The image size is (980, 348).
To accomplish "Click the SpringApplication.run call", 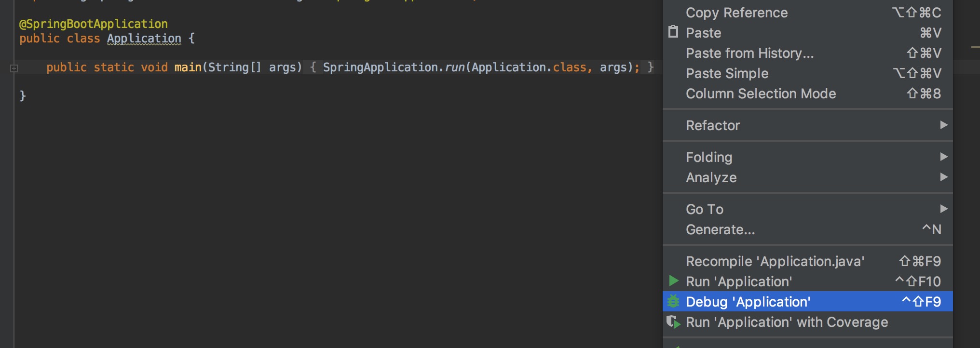I will coord(393,67).
